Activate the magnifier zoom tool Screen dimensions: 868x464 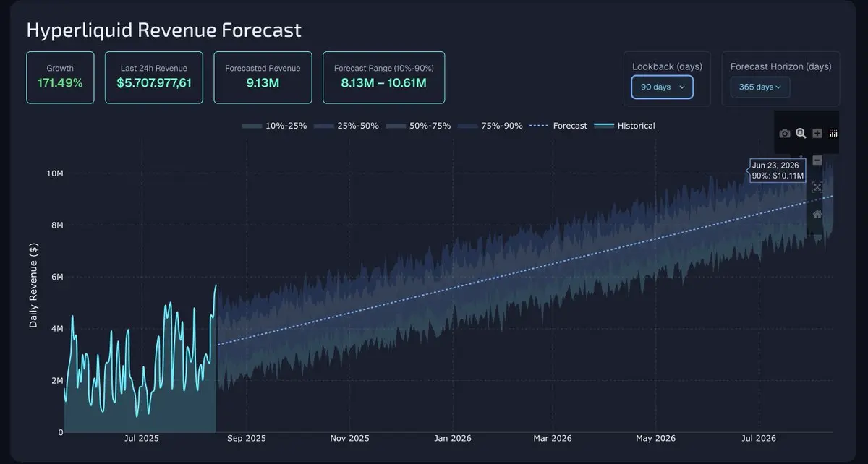pyautogui.click(x=801, y=133)
